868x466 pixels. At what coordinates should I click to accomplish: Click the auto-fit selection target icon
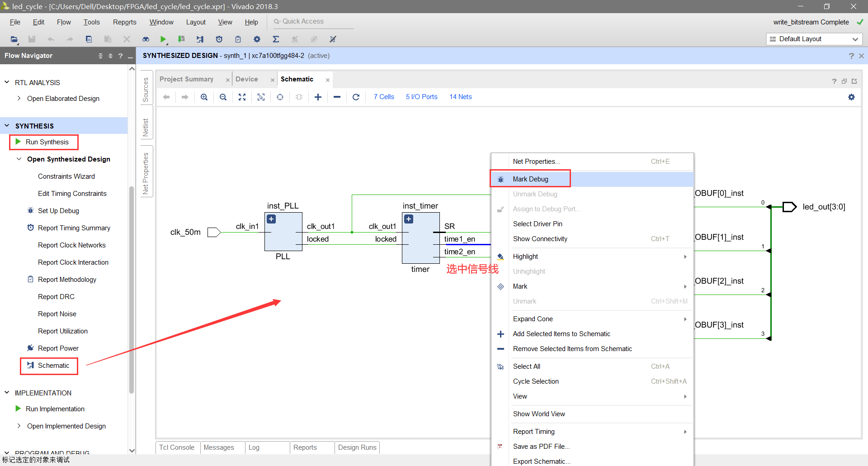[280, 97]
